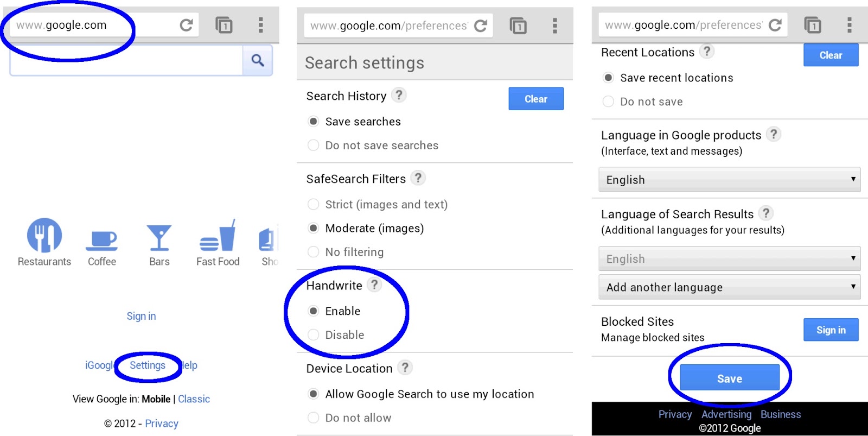Select Disable radio under Handwrite
The image size is (868, 436).
(x=314, y=335)
